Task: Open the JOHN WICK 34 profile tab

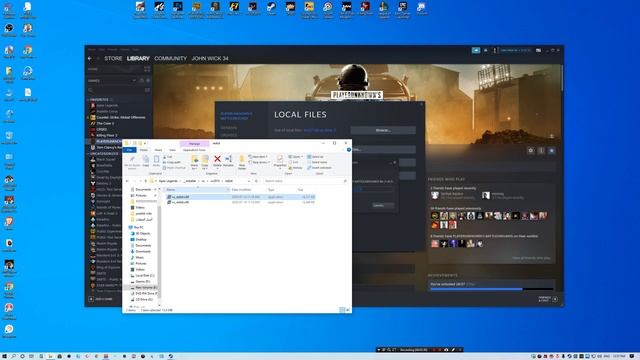Action: (210, 58)
